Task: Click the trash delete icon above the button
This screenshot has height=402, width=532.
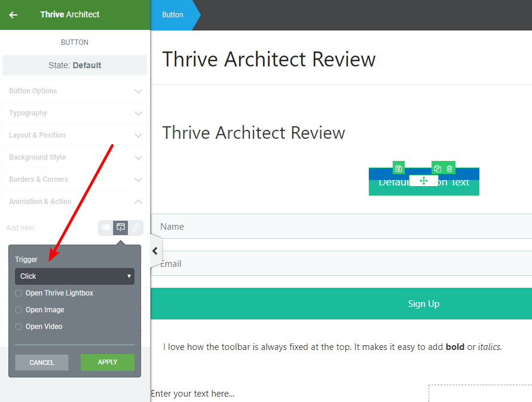Action: 450,168
